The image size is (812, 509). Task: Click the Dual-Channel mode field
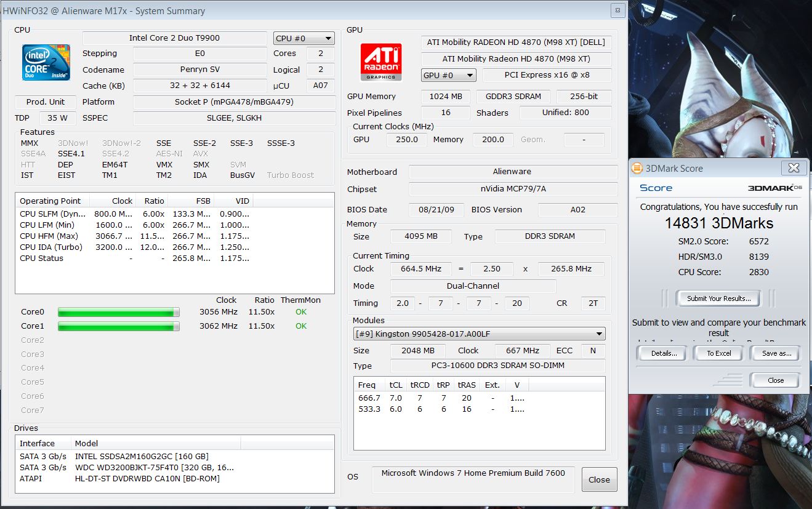coord(473,286)
